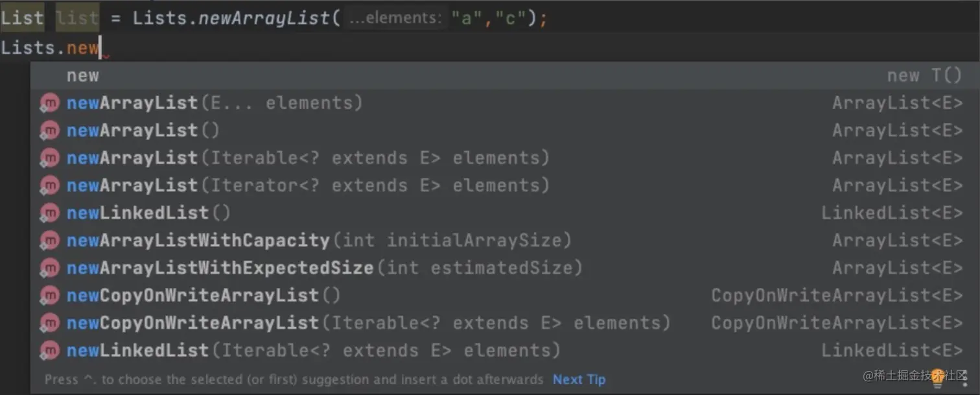980x395 pixels.
Task: Click the "a" string literal
Action: 468,18
